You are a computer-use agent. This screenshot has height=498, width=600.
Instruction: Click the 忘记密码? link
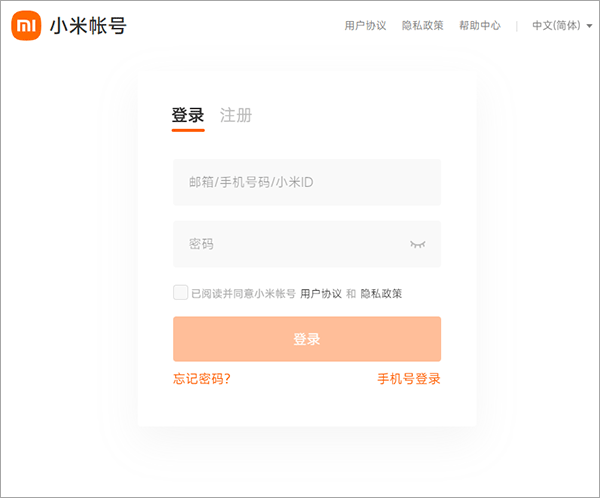pyautogui.click(x=201, y=379)
